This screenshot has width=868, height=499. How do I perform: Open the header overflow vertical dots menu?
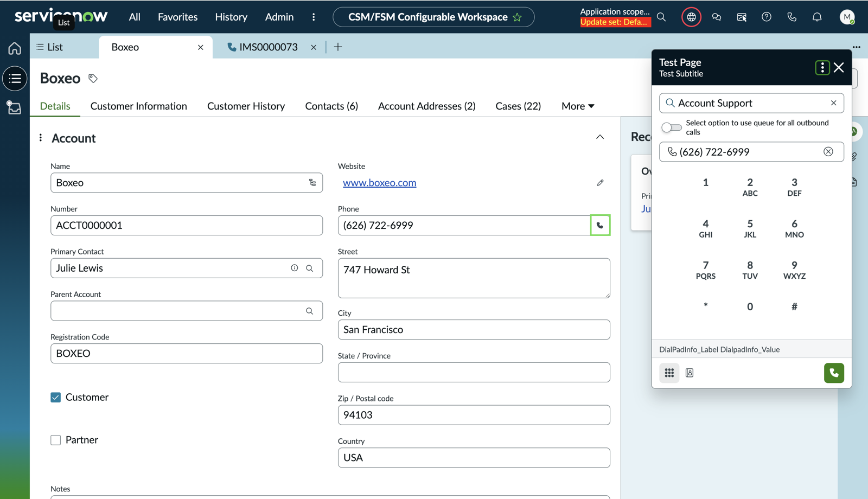(x=314, y=17)
